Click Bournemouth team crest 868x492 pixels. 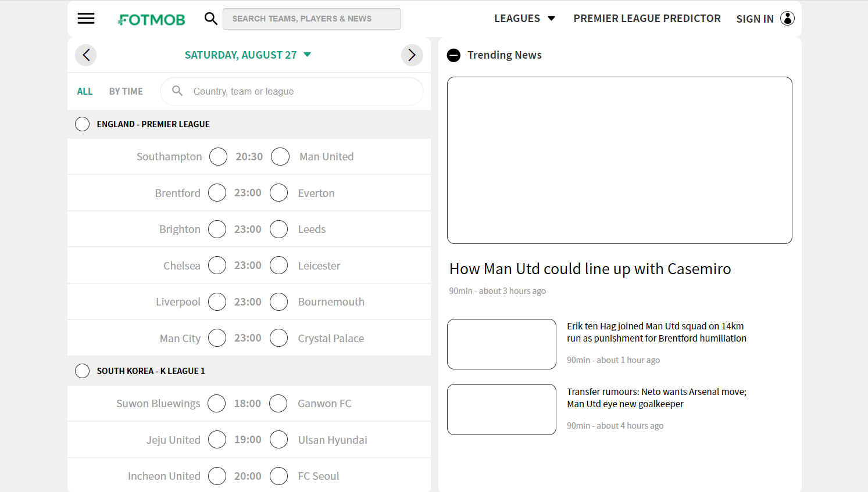click(x=279, y=302)
